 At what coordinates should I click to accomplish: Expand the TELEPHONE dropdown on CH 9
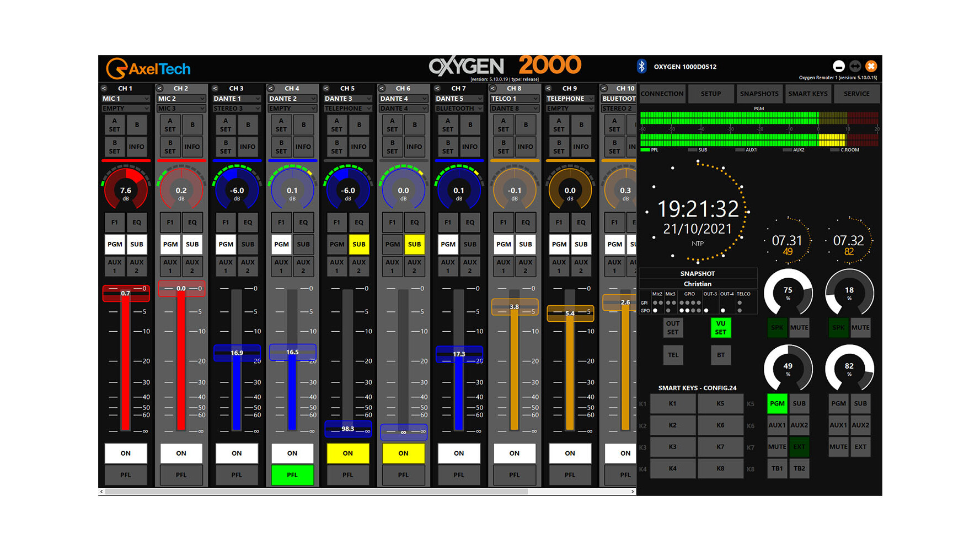pyautogui.click(x=570, y=99)
